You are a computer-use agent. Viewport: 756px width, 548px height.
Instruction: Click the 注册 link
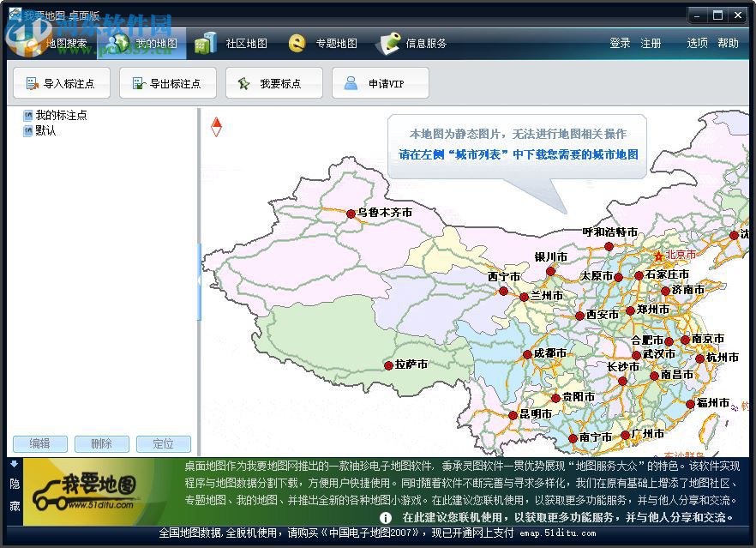point(651,43)
